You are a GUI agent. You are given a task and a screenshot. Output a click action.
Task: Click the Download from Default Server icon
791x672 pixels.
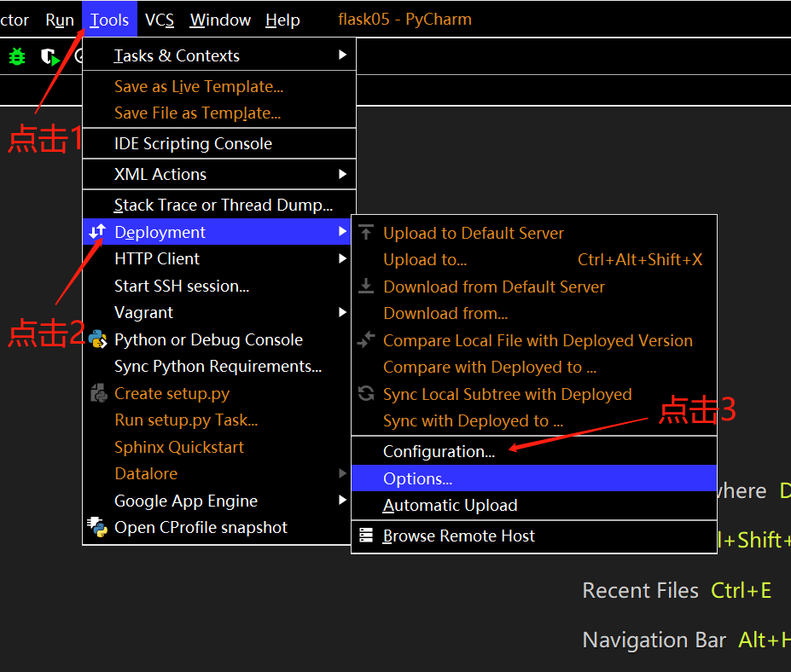click(x=366, y=286)
